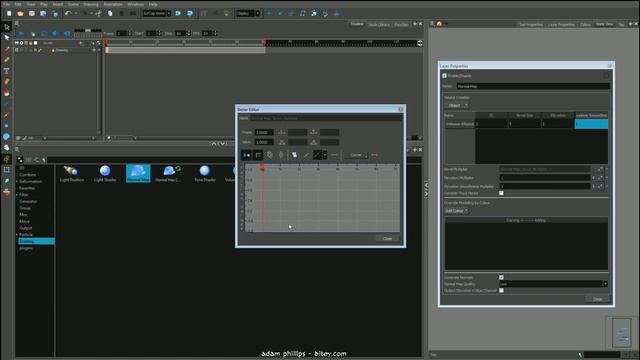This screenshot has height=360, width=640.
Task: Click the red playhead marker in Timeline ruler
Action: [107, 42]
